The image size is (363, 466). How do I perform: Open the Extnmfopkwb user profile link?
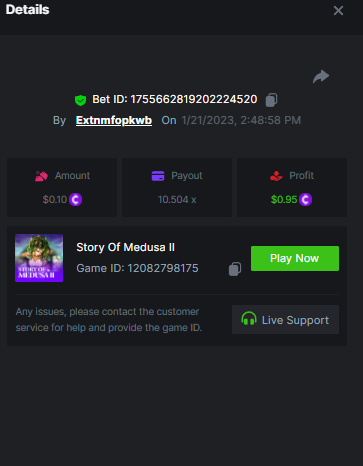pyautogui.click(x=114, y=120)
